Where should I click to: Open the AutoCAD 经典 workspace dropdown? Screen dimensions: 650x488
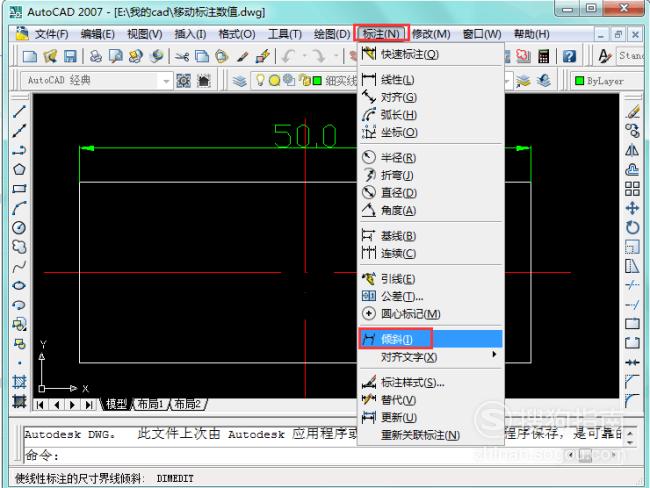coord(166,81)
